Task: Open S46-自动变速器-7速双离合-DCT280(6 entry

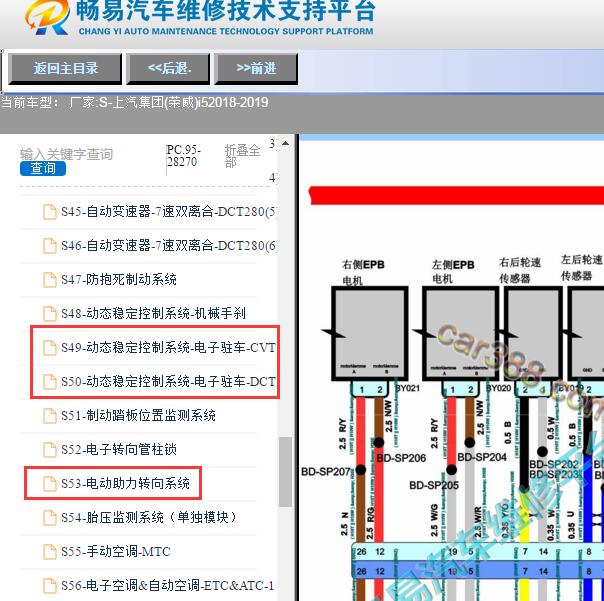Action: click(x=168, y=245)
